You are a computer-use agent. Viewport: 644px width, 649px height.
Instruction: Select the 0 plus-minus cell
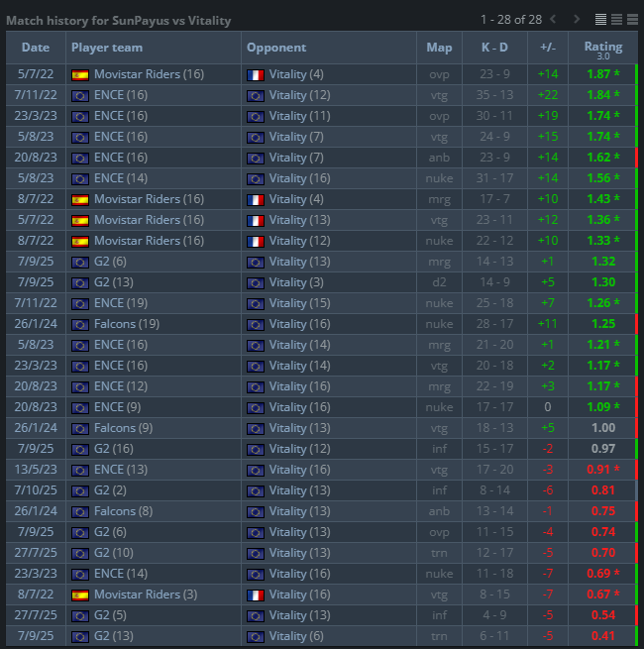(548, 407)
